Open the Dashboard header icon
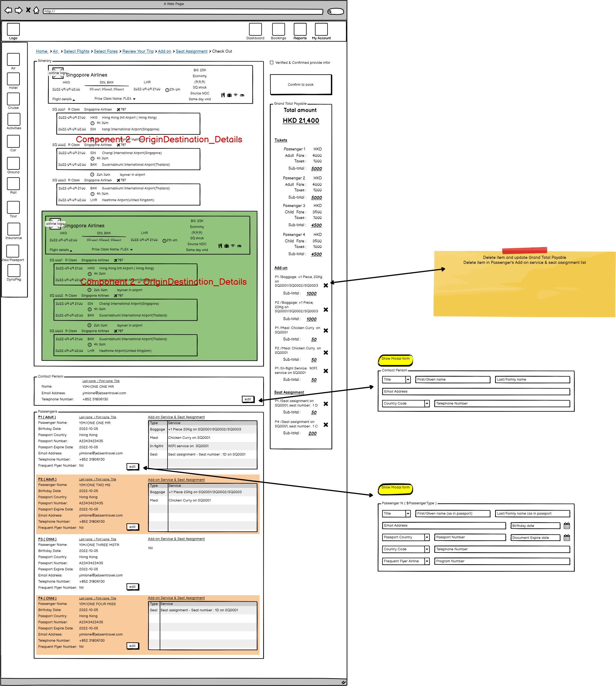 (x=255, y=30)
